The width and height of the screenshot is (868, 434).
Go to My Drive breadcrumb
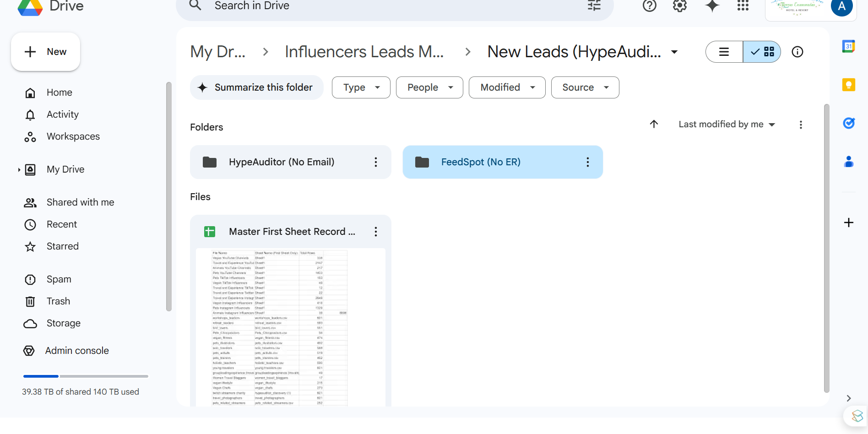click(x=218, y=52)
